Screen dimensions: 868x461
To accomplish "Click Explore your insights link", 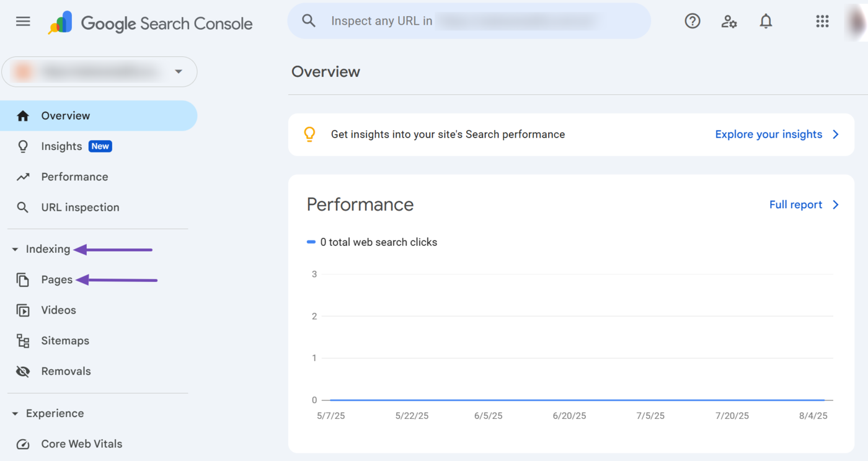I will pos(769,134).
